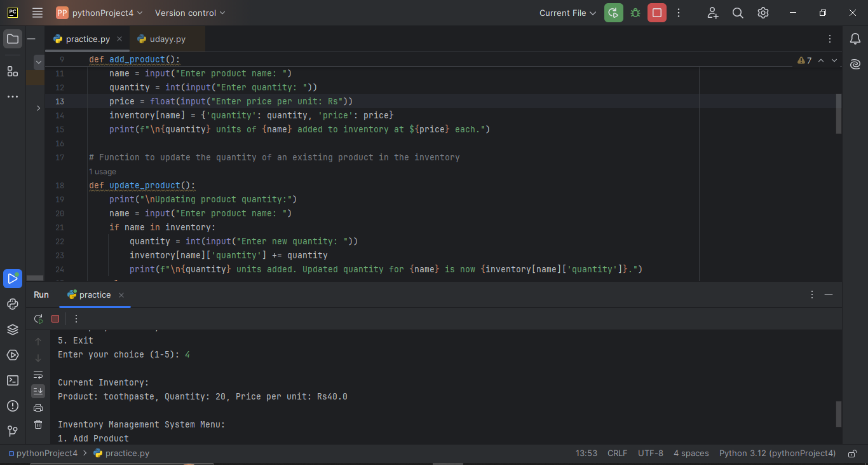Viewport: 868px width, 465px height.
Task: Click Run console vertical scrollbar thumb
Action: 838,414
